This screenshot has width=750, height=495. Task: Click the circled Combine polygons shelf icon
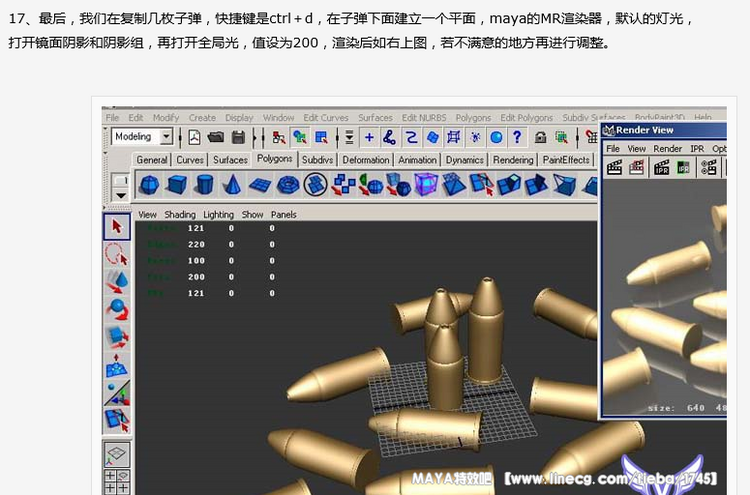click(x=315, y=185)
